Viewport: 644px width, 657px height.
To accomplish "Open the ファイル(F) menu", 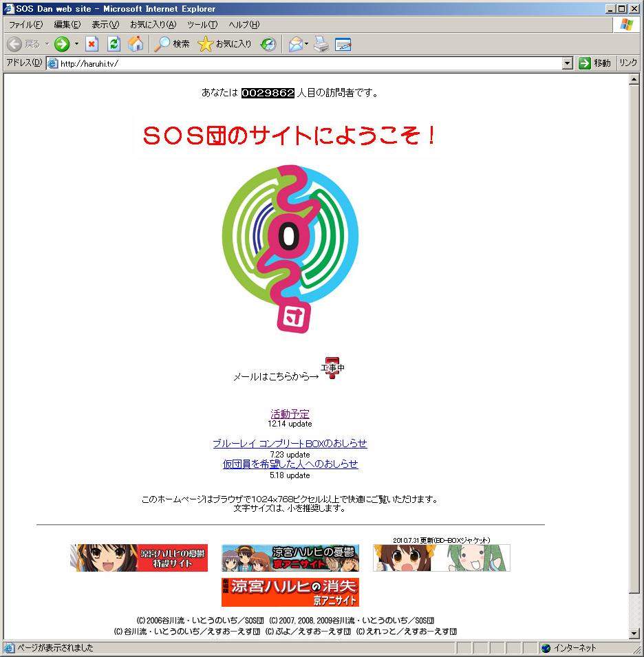I will coord(26,25).
